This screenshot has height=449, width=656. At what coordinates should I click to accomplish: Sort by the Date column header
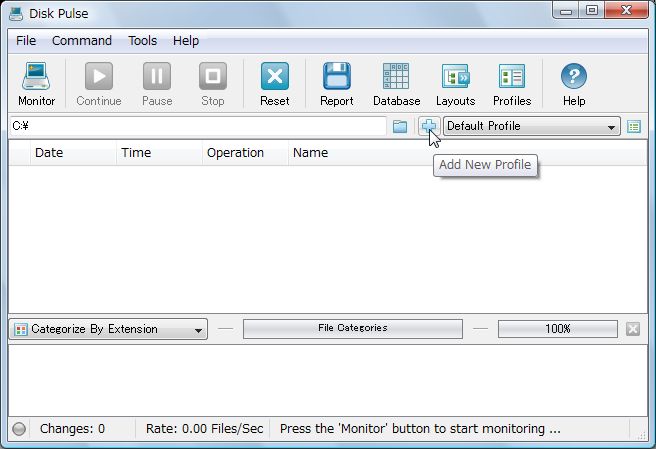coord(73,153)
